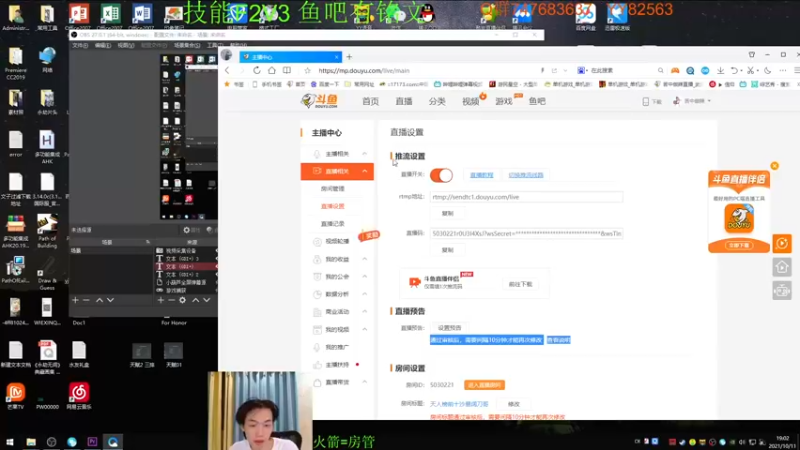Move source up in OBS sources list
The width and height of the screenshot is (800, 450).
[x=195, y=300]
